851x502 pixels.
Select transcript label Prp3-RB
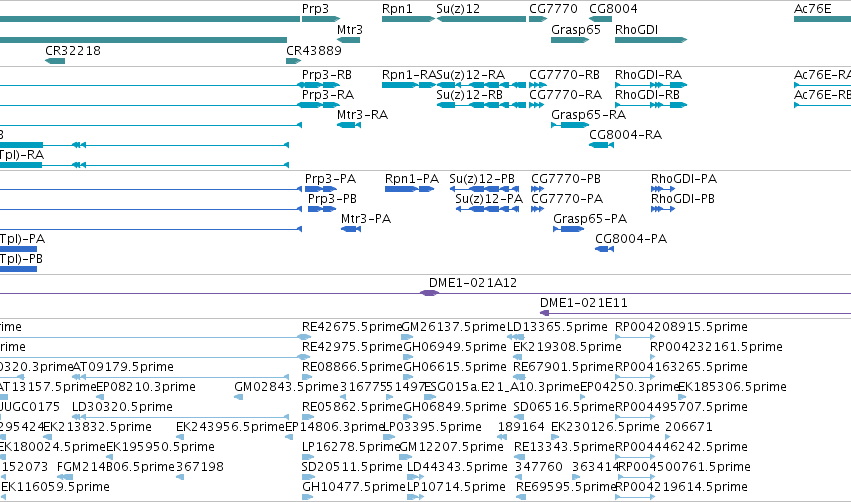[x=327, y=75]
